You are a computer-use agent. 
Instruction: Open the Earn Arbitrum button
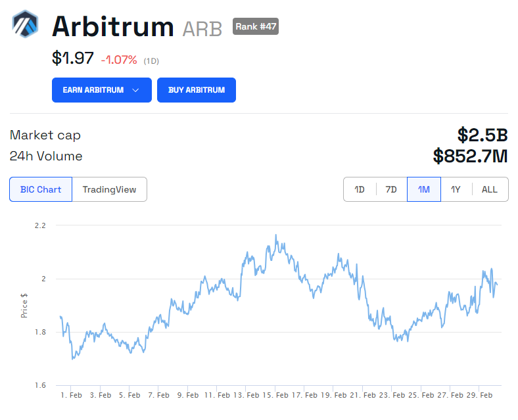click(102, 90)
